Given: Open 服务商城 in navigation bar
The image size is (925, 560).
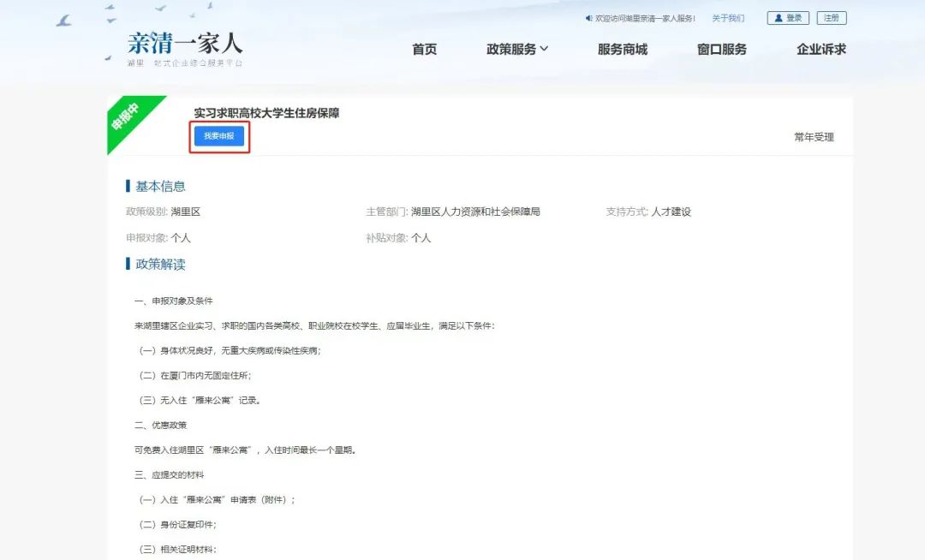Looking at the screenshot, I should point(623,49).
